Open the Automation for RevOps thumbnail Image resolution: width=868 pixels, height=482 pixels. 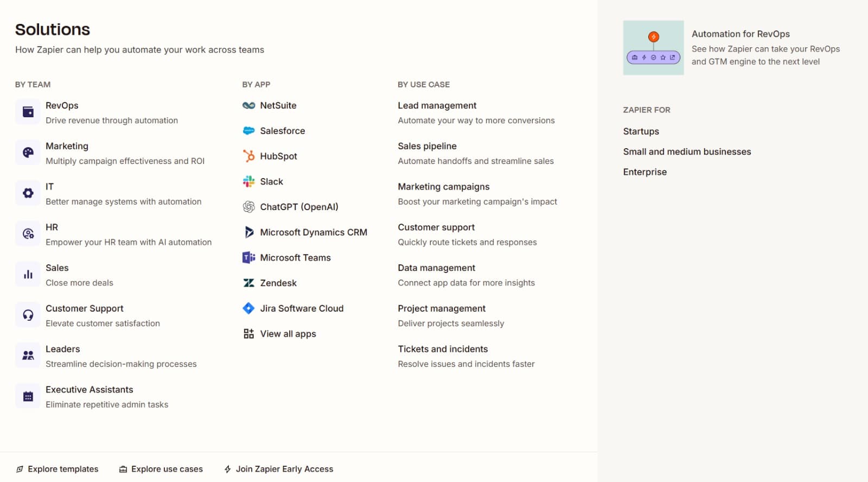(653, 48)
